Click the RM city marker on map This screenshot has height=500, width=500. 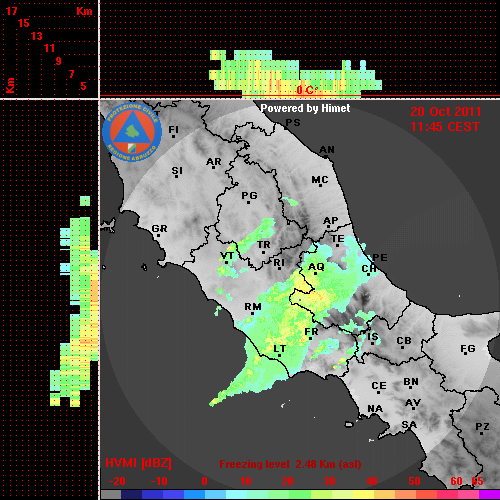253,307
